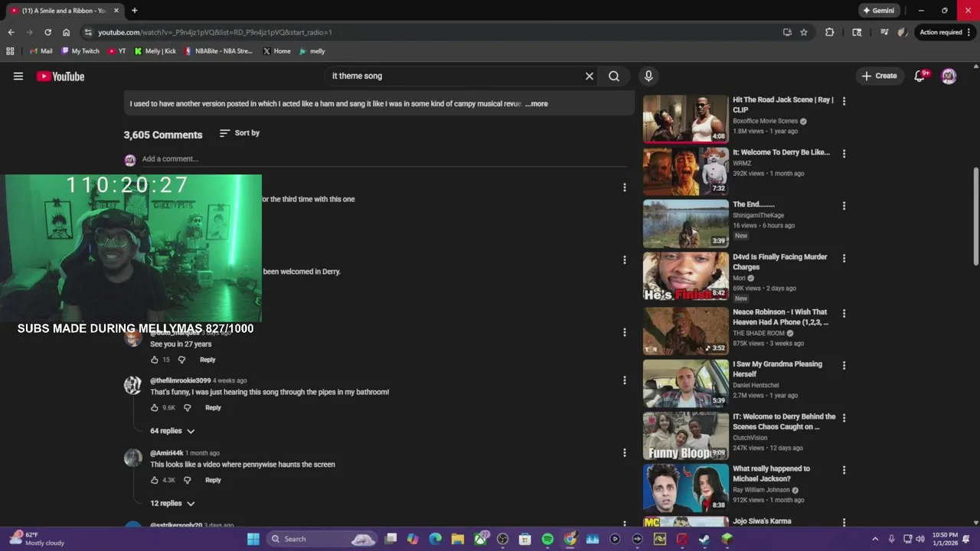Open the YT bookmark

[117, 51]
